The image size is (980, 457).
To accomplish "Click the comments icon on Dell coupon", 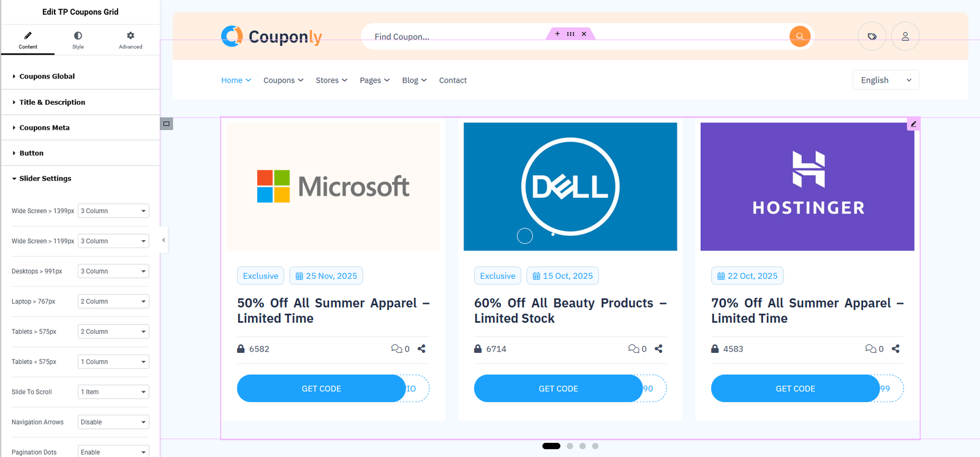I will pyautogui.click(x=633, y=349).
